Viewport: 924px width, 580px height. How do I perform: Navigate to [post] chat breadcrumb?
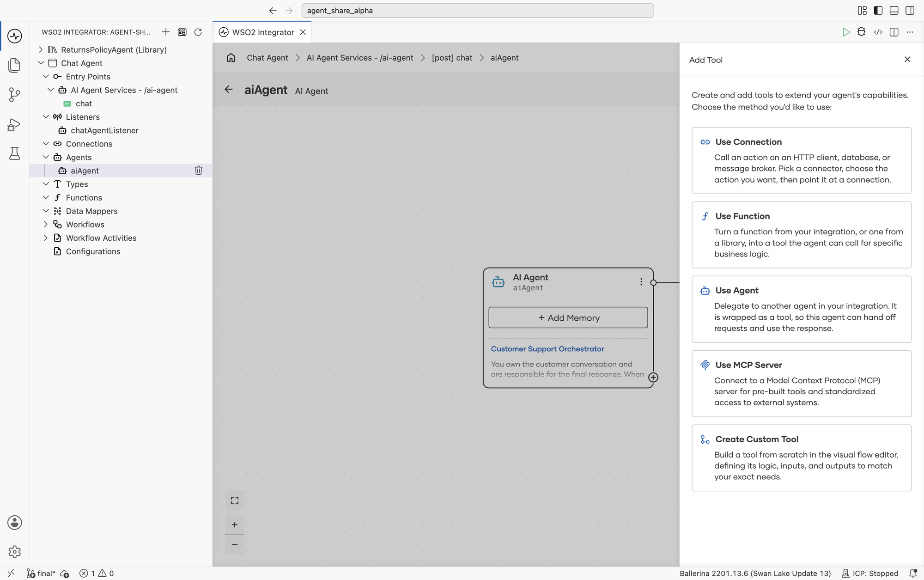452,58
